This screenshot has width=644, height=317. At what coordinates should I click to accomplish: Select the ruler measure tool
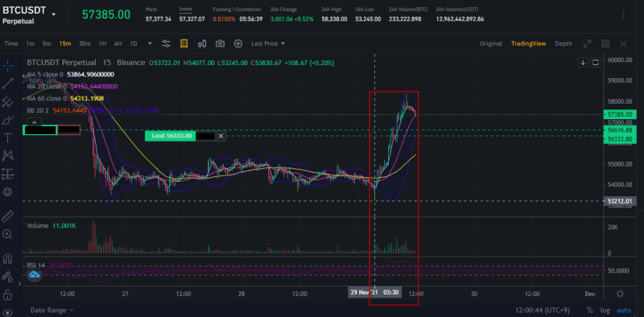pyautogui.click(x=7, y=216)
